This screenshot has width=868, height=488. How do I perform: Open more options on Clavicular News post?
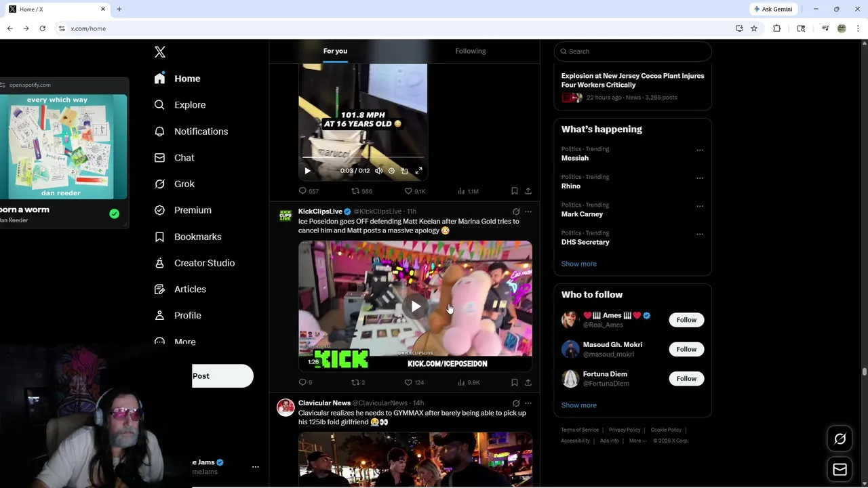[x=528, y=403]
